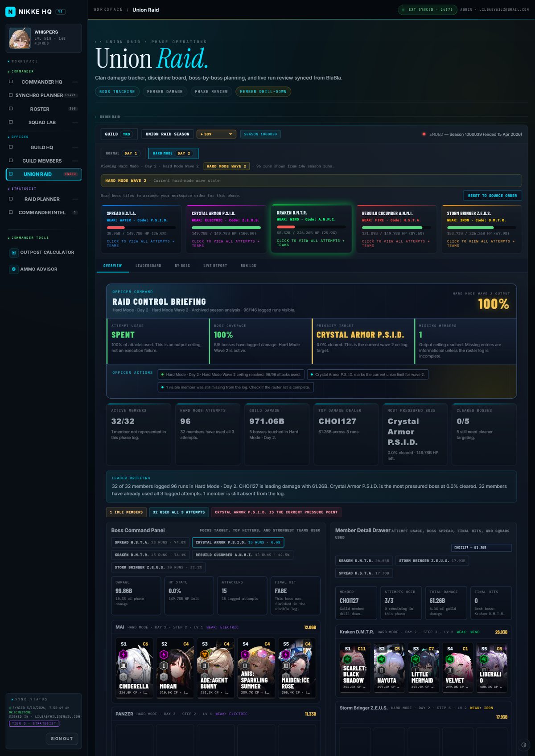Screen dimensions: 535x756
Task: Open the CHOI127 – 61.26B member dropdown
Action: pyautogui.click(x=481, y=548)
